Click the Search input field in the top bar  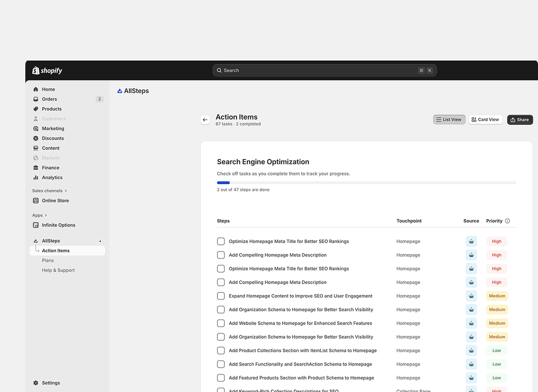318,71
